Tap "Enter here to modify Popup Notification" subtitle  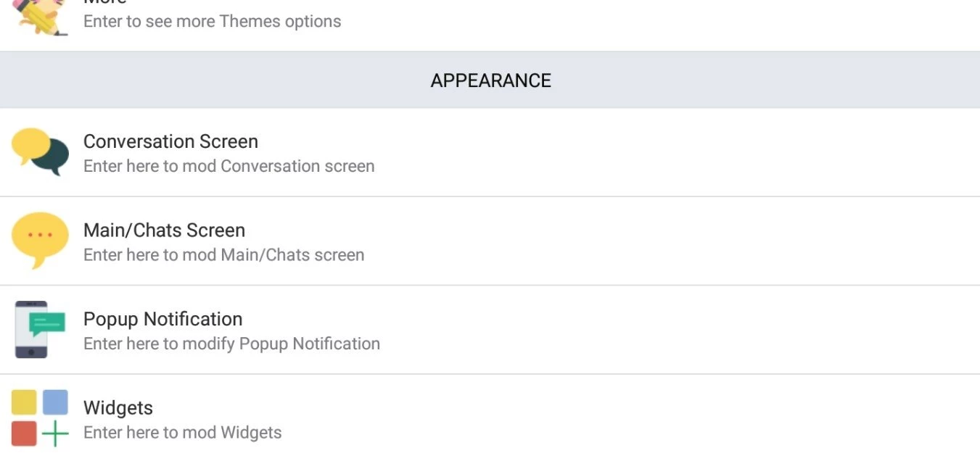click(231, 344)
